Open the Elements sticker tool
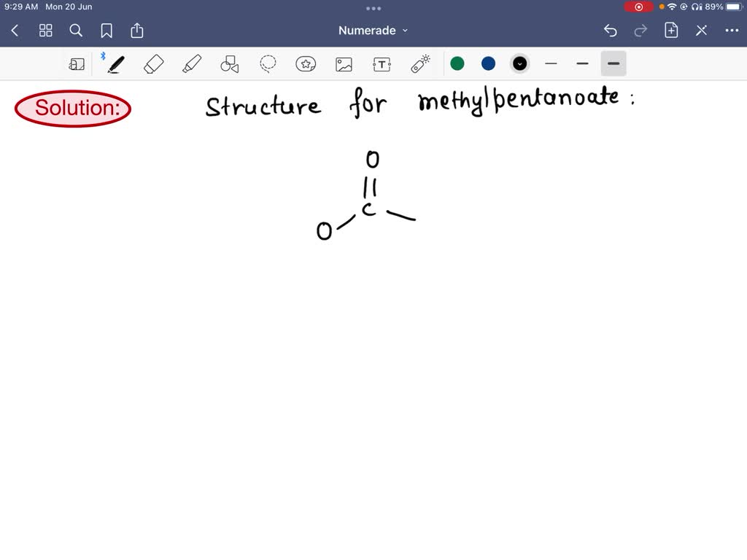747x560 pixels. click(306, 64)
